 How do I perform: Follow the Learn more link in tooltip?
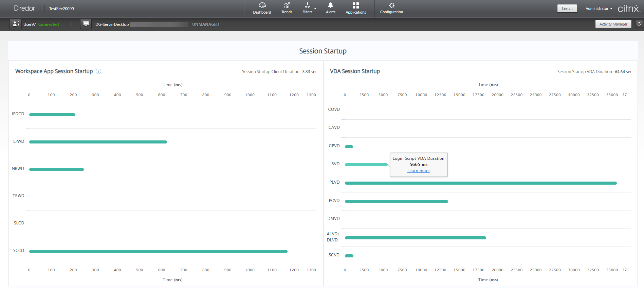418,171
